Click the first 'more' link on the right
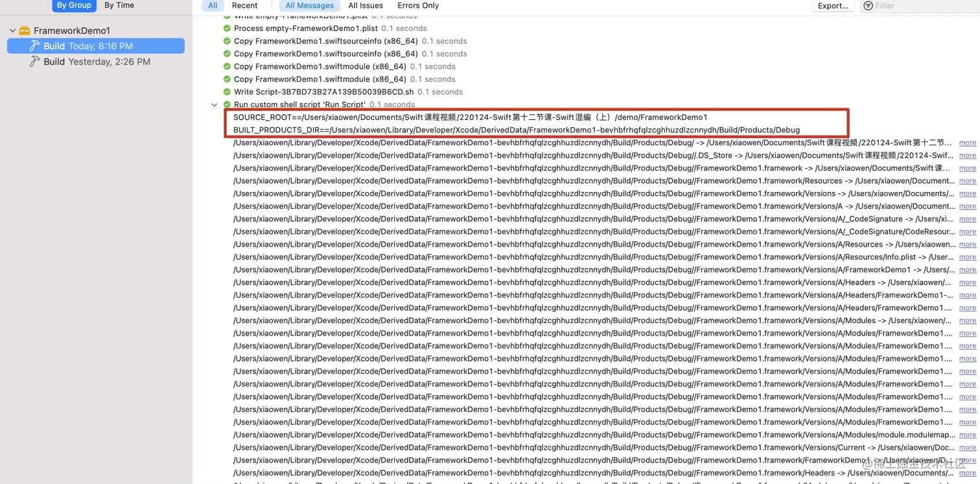The image size is (980, 484). coord(967,142)
